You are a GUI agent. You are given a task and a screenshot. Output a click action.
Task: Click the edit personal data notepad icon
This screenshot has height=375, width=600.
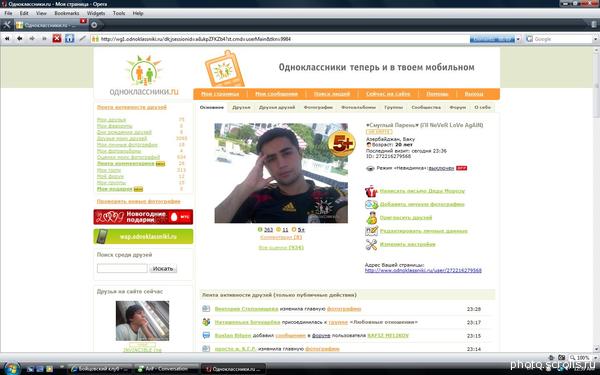[371, 231]
